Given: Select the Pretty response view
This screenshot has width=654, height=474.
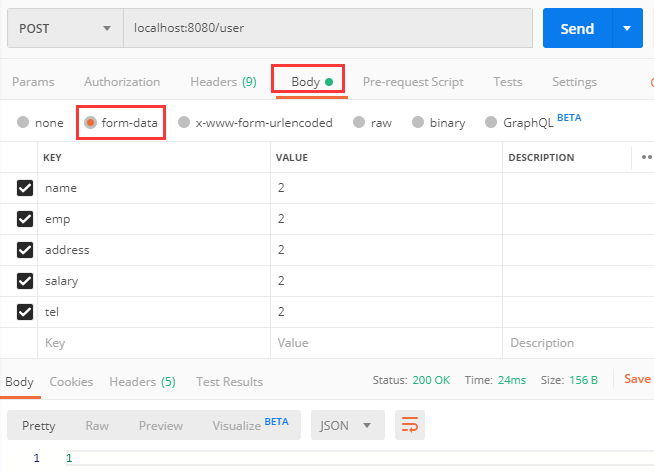Looking at the screenshot, I should click(x=39, y=426).
